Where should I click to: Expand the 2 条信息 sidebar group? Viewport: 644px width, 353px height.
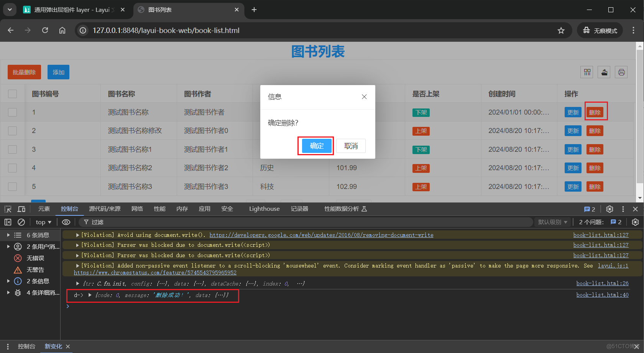click(x=8, y=281)
